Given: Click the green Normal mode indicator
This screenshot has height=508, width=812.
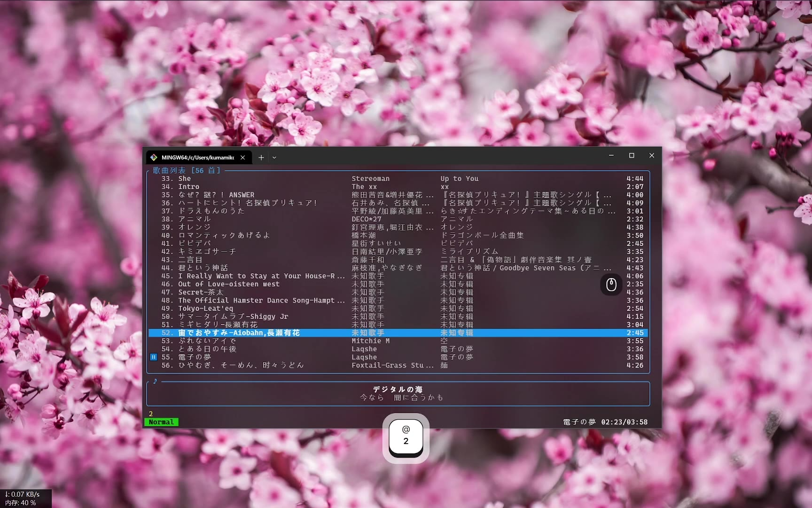Looking at the screenshot, I should 161,422.
